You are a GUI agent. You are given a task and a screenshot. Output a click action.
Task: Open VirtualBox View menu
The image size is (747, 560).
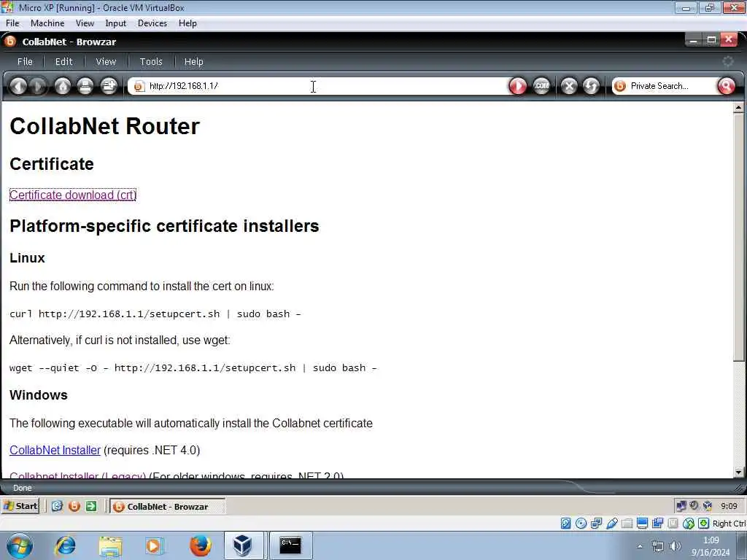pos(85,23)
